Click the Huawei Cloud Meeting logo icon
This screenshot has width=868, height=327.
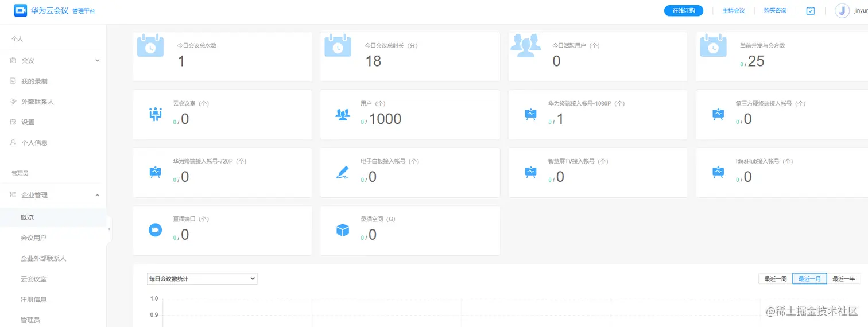coord(21,10)
